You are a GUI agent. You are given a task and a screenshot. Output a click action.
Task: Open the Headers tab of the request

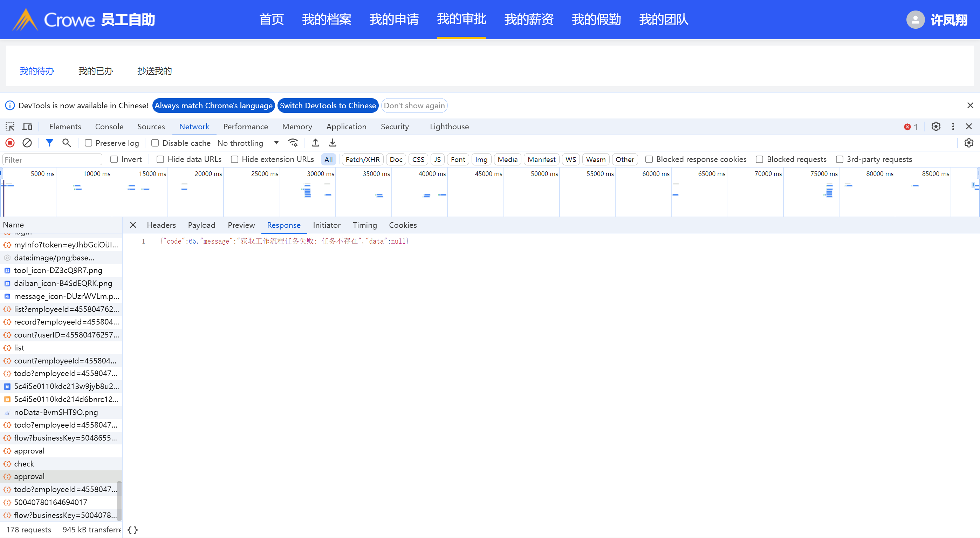coord(161,225)
